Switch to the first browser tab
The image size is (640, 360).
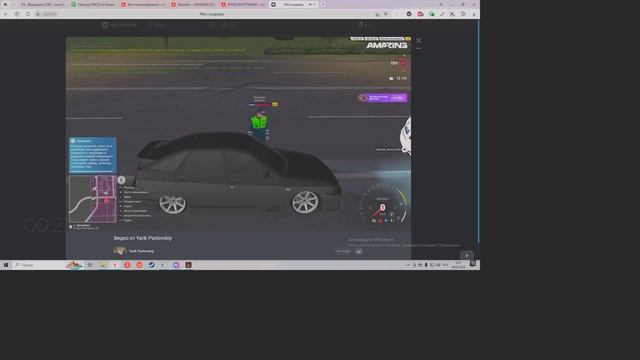pyautogui.click(x=43, y=4)
